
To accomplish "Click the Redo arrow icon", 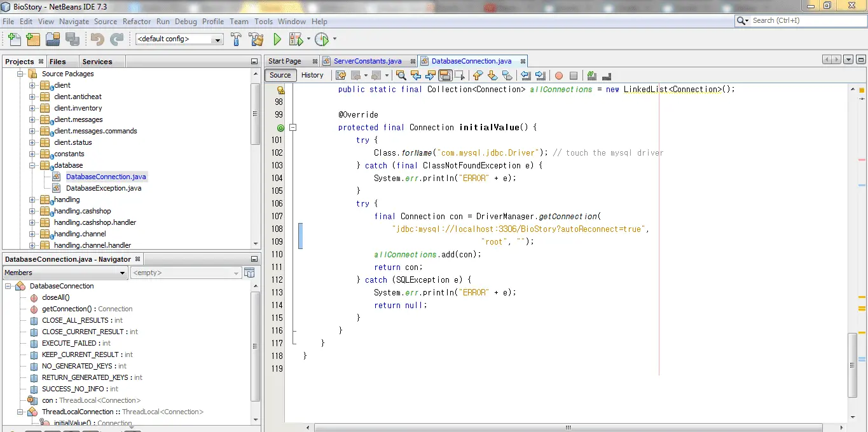I will click(x=116, y=39).
